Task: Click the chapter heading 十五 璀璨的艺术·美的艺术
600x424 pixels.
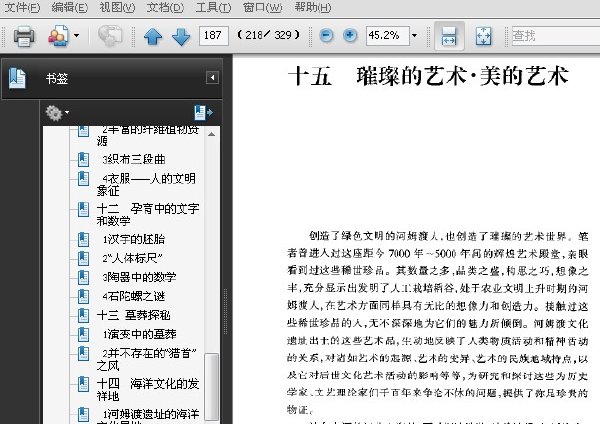Action: pyautogui.click(x=428, y=76)
